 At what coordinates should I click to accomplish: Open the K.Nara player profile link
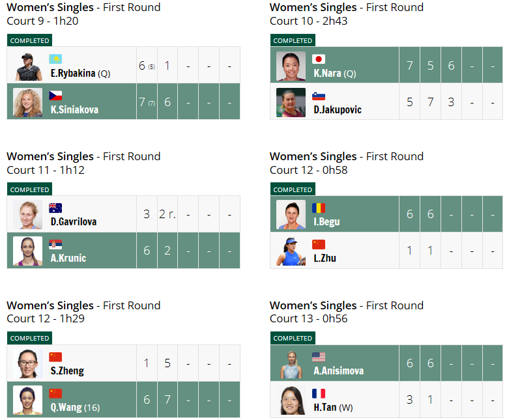pyautogui.click(x=335, y=74)
